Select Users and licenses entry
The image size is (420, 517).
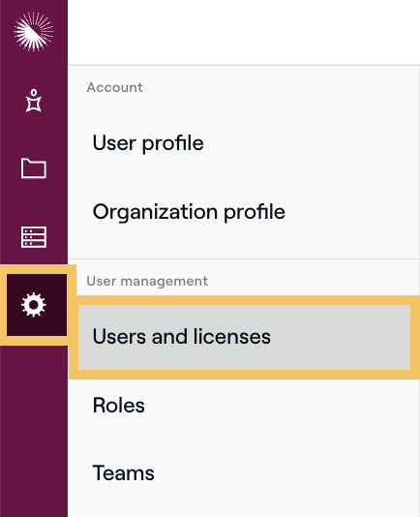(x=244, y=337)
